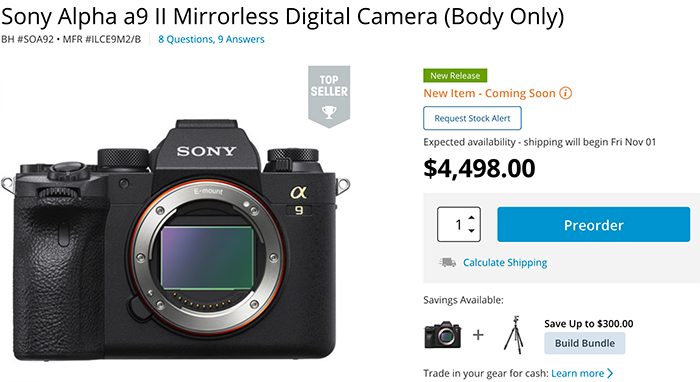This screenshot has height=382, width=700.
Task: Click the camera thumbnail in bundle savings
Action: [x=443, y=335]
